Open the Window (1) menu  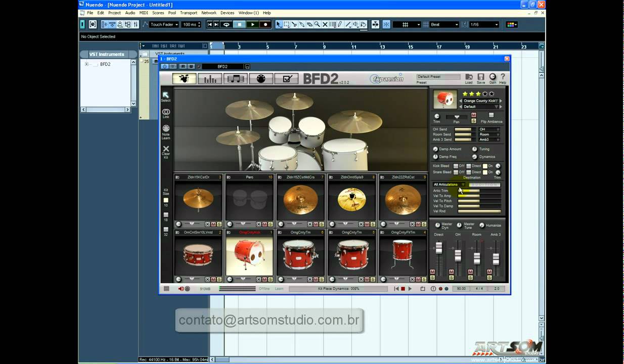point(248,13)
